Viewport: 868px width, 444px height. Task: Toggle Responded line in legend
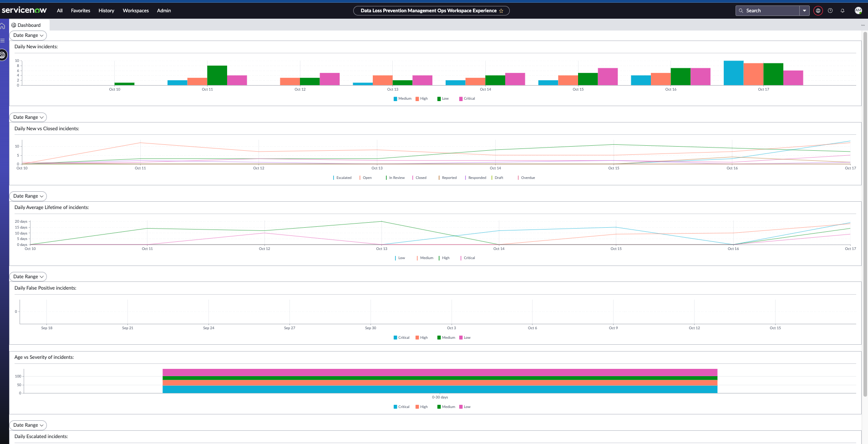[475, 178]
